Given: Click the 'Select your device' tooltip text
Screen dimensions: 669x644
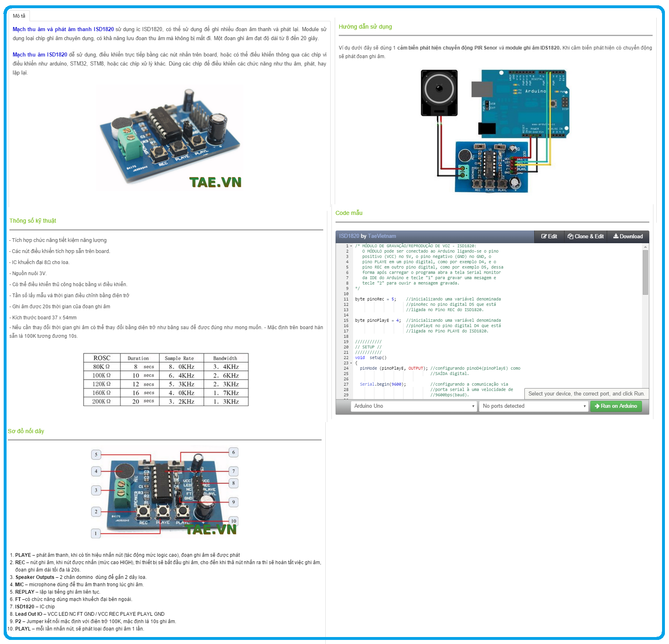Looking at the screenshot, I should click(x=586, y=394).
